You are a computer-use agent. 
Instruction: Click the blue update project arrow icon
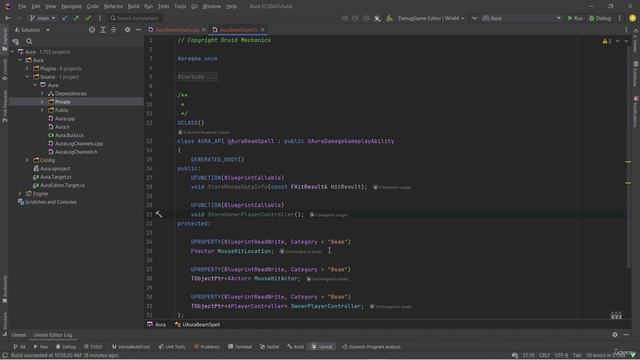(x=65, y=18)
